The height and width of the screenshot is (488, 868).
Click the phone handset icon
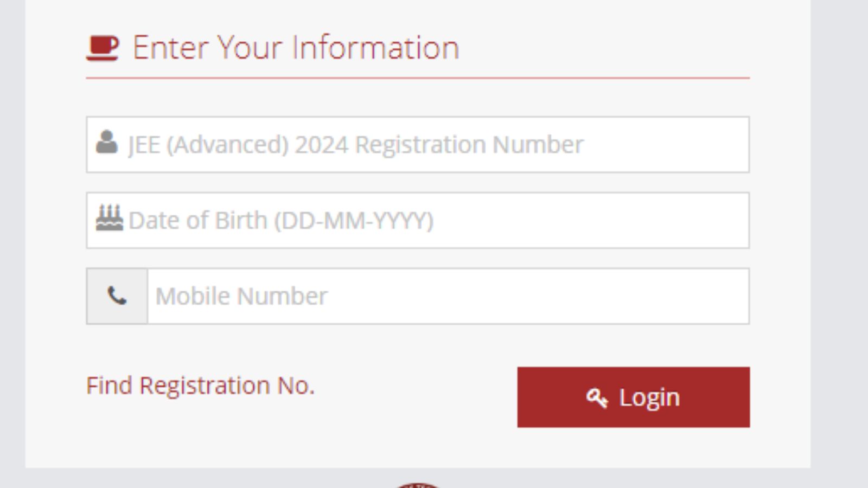click(x=117, y=296)
